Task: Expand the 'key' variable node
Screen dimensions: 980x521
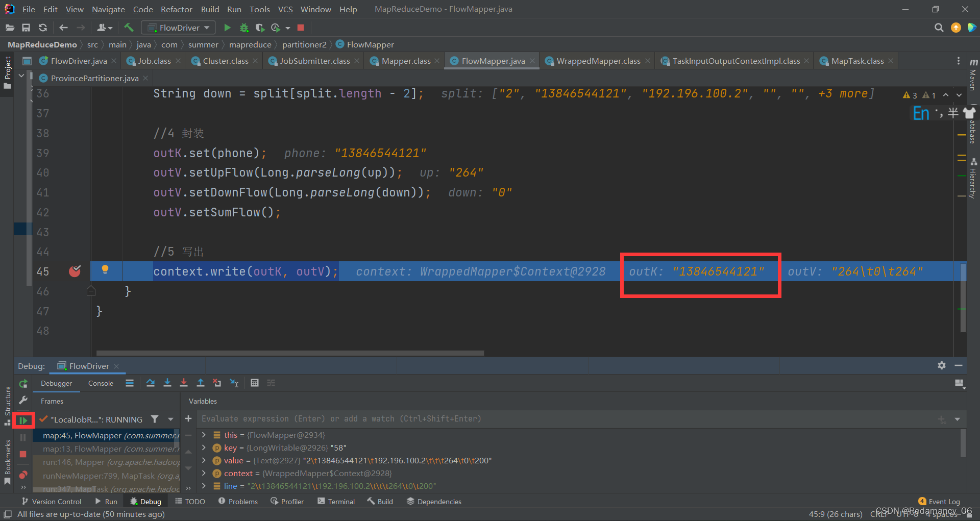Action: coord(204,448)
